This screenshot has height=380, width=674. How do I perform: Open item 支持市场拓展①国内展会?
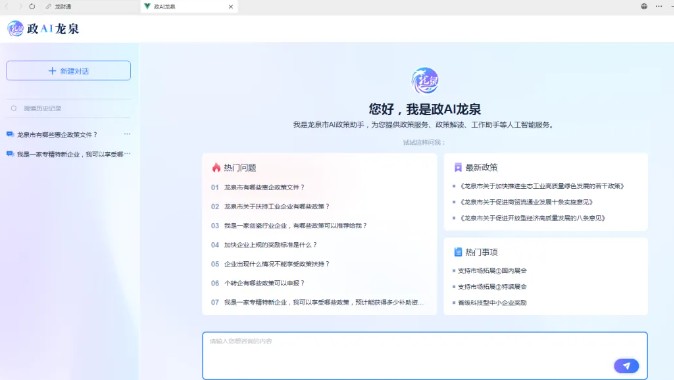coord(492,271)
